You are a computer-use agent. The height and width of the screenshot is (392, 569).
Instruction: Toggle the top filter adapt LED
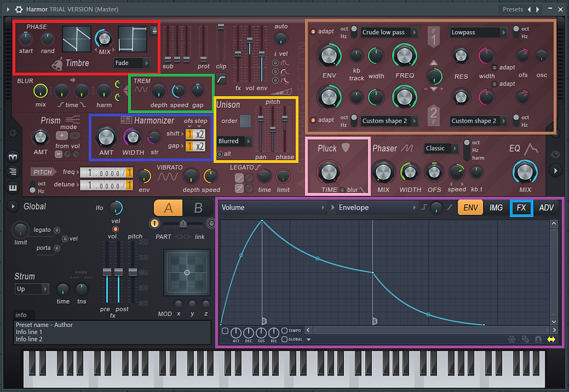pos(313,31)
